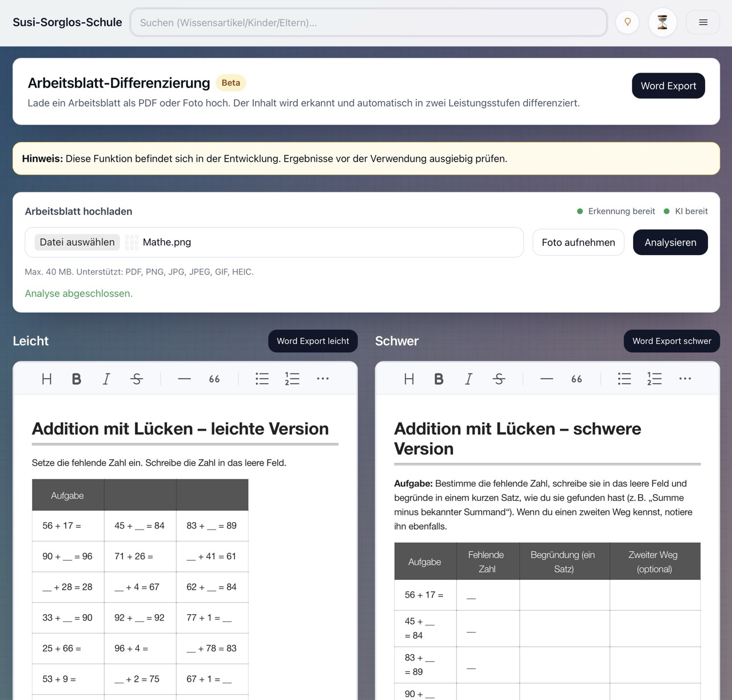
Task: Expand more options in Leicht toolbar
Action: [323, 379]
